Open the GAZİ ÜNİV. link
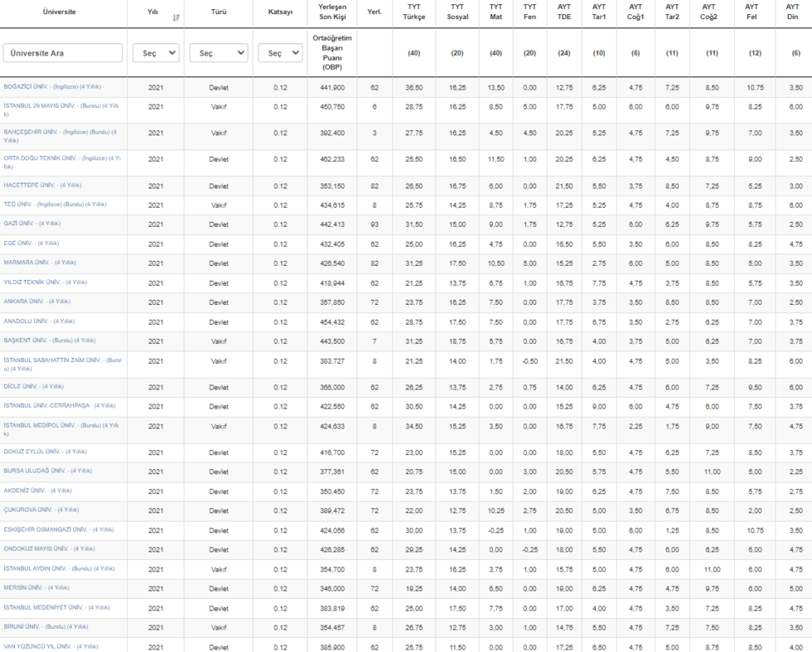 pyautogui.click(x=32, y=223)
